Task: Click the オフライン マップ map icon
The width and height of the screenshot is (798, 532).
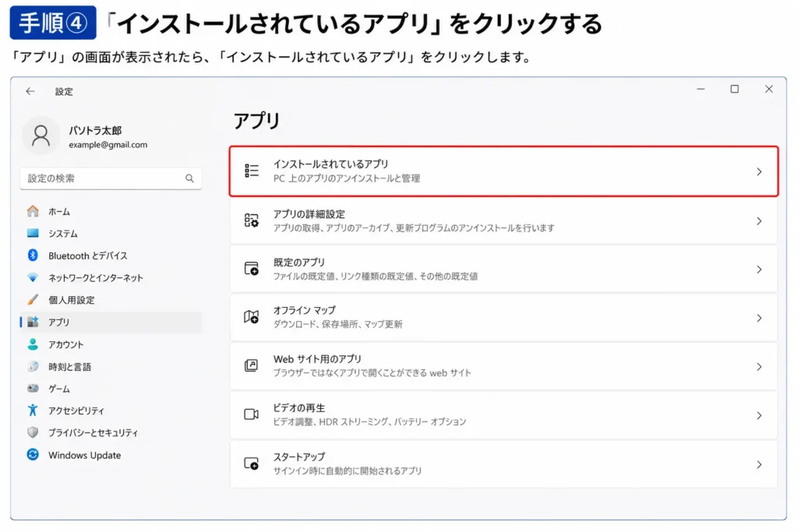Action: 252,317
